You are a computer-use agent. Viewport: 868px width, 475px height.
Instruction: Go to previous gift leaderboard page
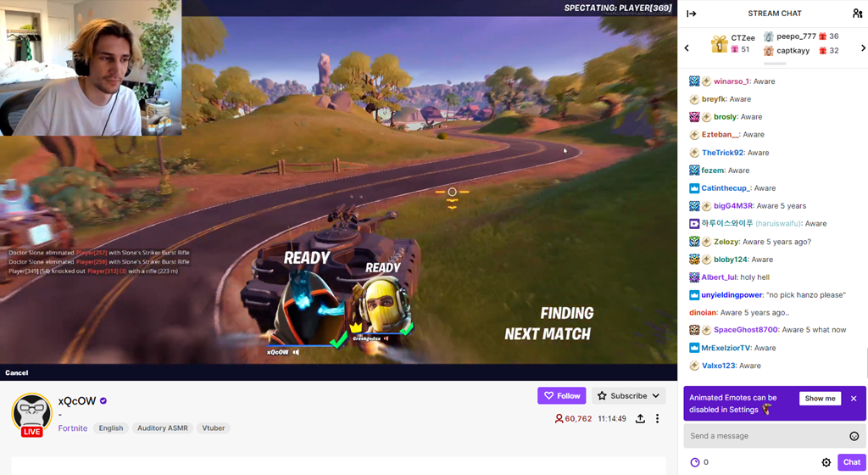pos(687,48)
